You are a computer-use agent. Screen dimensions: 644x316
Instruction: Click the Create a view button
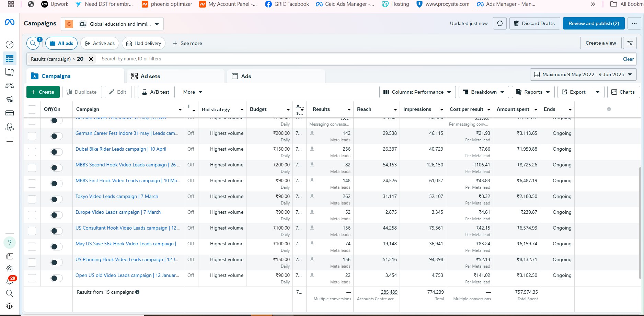point(601,43)
